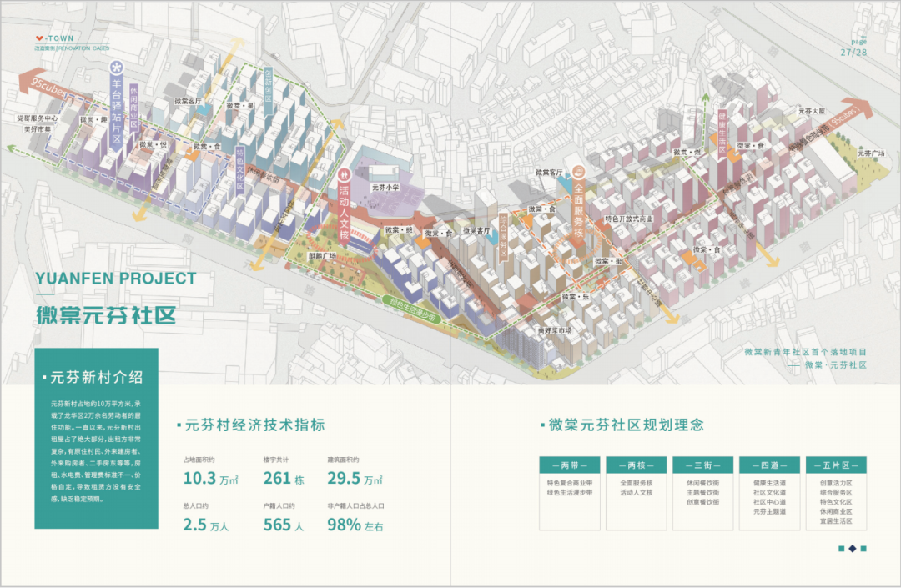Viewport: 901px width, 588px height.
Task: Click the page number 27/28
Action: [853, 53]
